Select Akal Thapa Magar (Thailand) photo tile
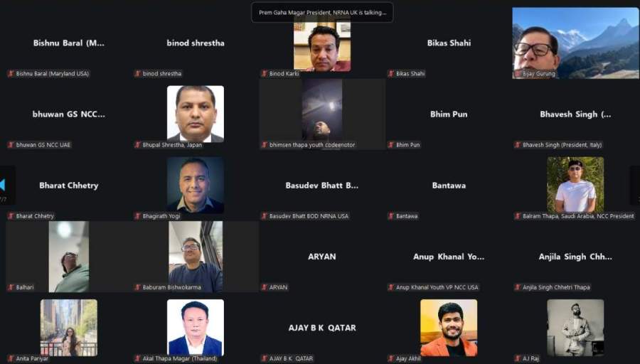The width and height of the screenshot is (640, 364). (196, 328)
